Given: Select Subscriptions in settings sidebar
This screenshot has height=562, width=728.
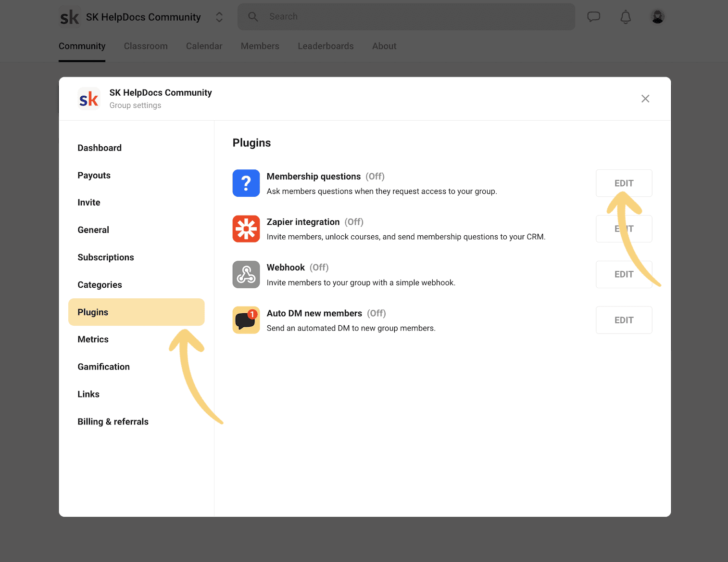Looking at the screenshot, I should [x=106, y=257].
